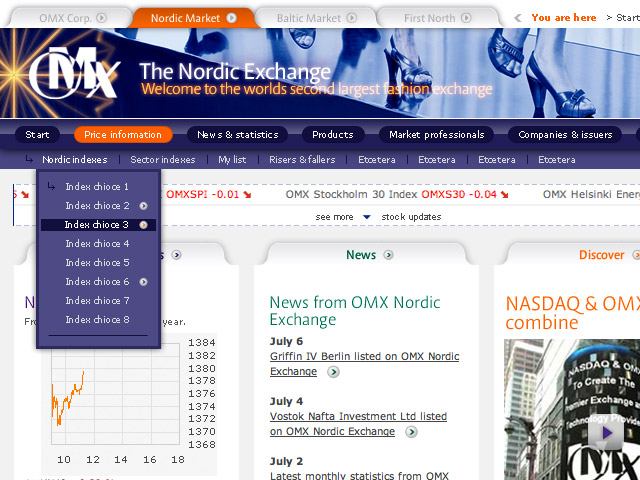This screenshot has width=640, height=480.
Task: Click the OMX Helsinki ticker entry
Action: click(x=591, y=195)
